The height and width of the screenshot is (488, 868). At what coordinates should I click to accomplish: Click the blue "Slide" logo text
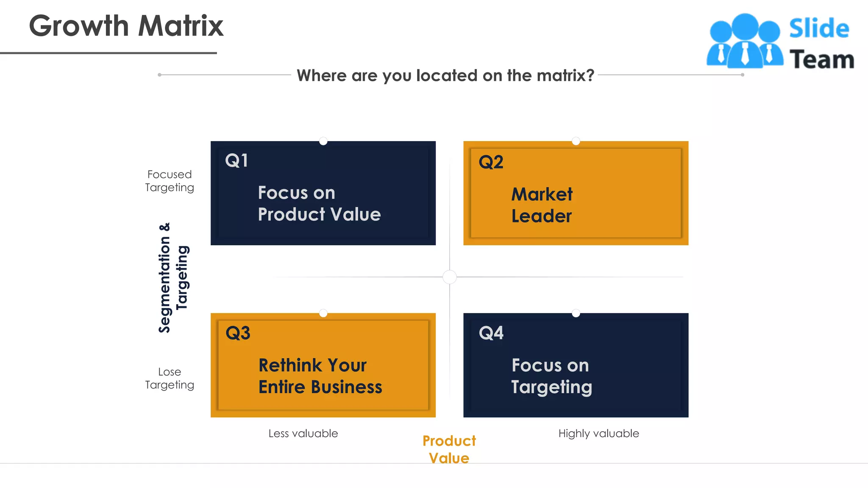click(819, 29)
